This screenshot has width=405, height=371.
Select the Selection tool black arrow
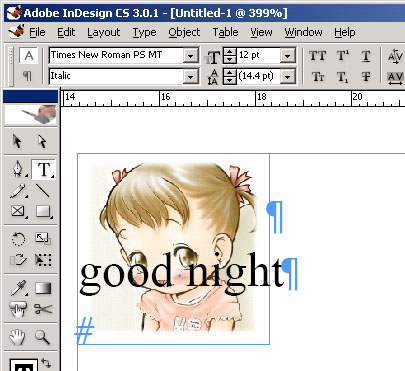point(17,141)
